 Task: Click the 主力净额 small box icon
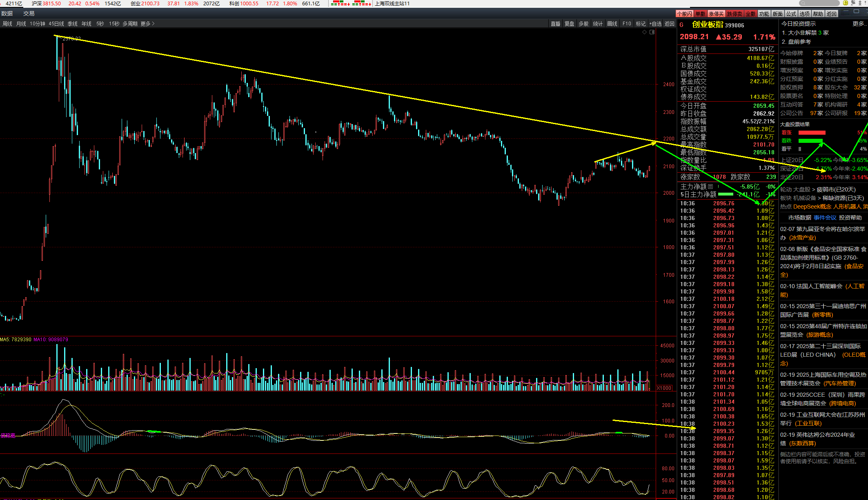coord(710,187)
